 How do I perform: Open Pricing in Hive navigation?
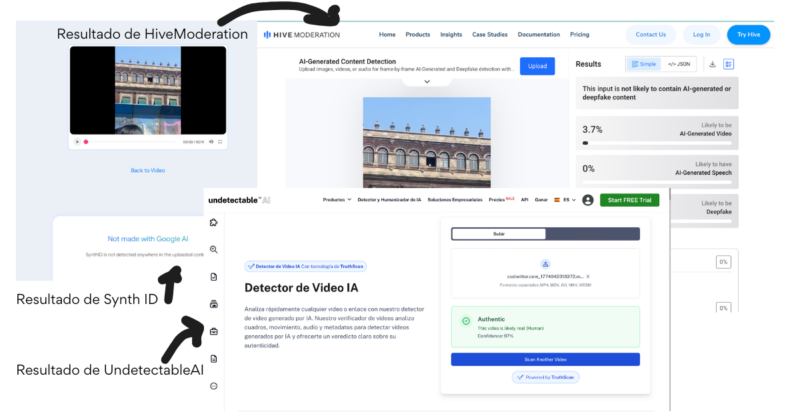point(580,35)
